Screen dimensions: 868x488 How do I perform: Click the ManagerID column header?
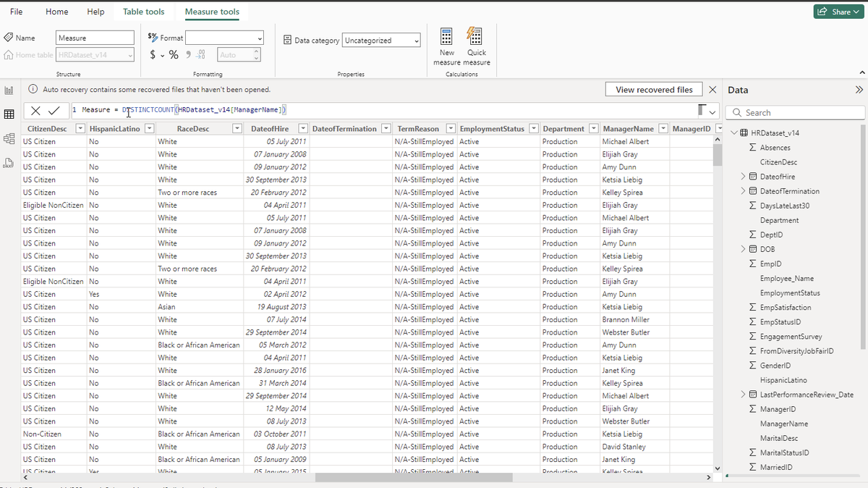(692, 129)
